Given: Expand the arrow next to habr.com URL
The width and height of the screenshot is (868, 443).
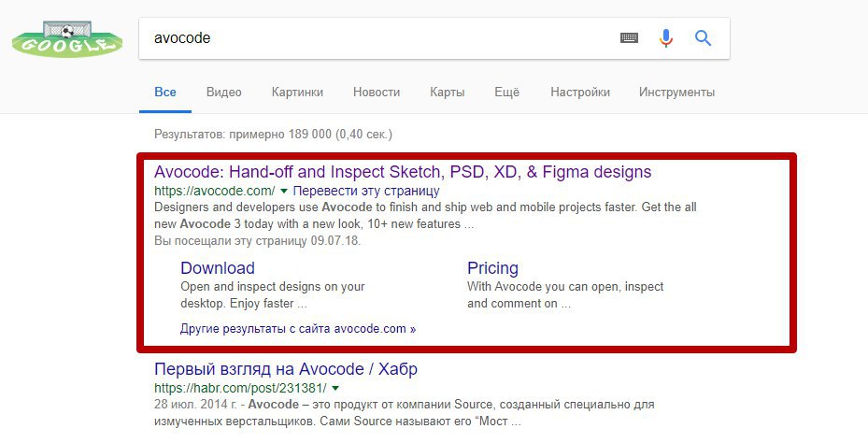Looking at the screenshot, I should (x=334, y=388).
